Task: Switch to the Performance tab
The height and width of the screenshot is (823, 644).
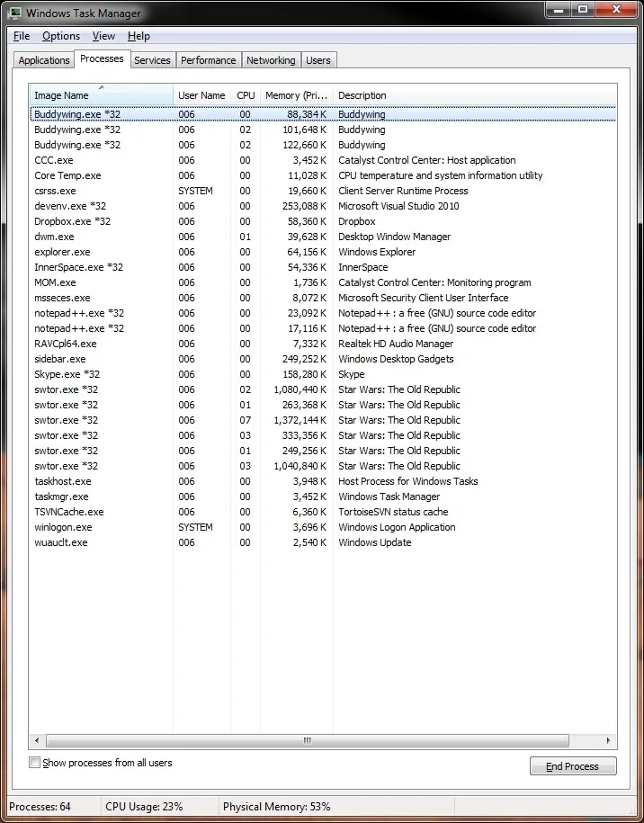Action: coord(208,60)
